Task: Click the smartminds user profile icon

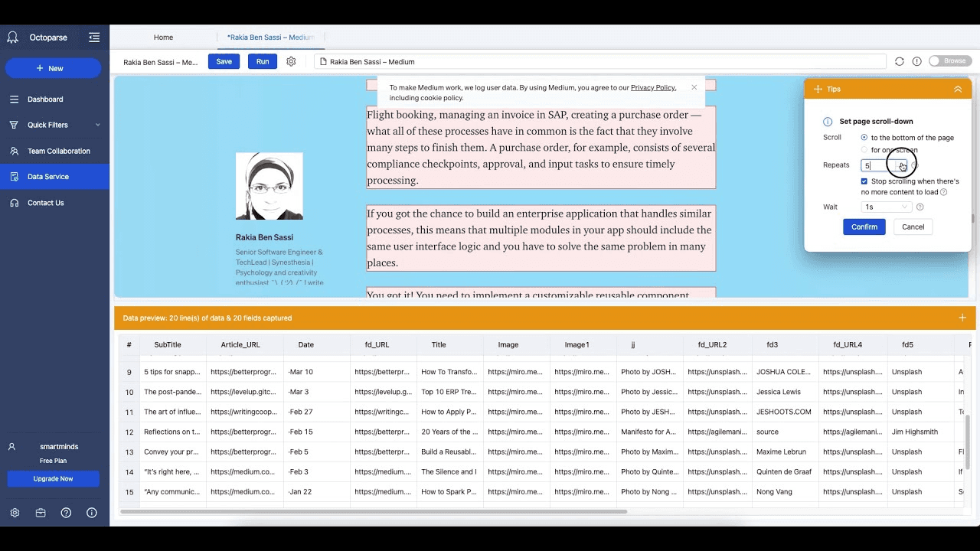Action: 11,447
